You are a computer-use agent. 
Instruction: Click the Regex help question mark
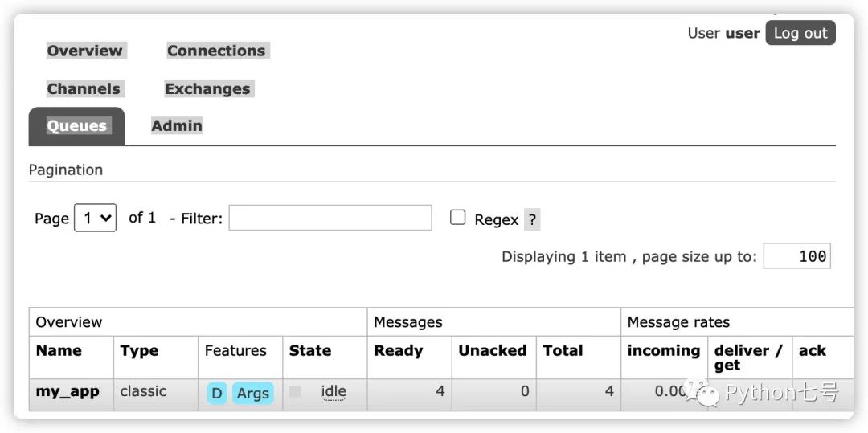pyautogui.click(x=532, y=219)
